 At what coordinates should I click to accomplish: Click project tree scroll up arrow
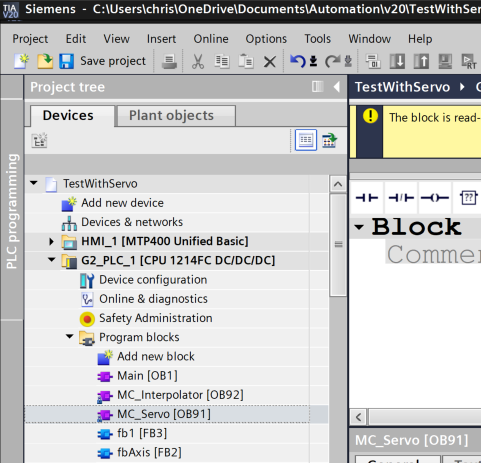(x=338, y=184)
